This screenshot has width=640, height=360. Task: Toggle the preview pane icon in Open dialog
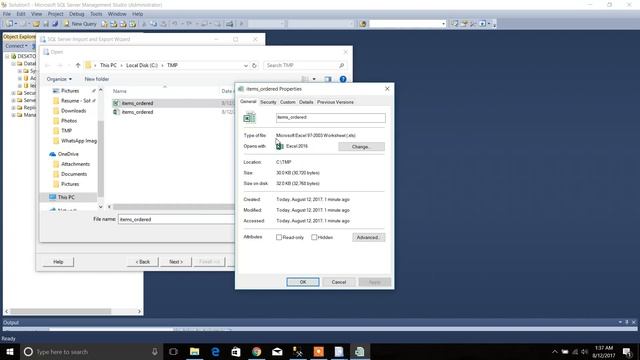click(x=328, y=79)
